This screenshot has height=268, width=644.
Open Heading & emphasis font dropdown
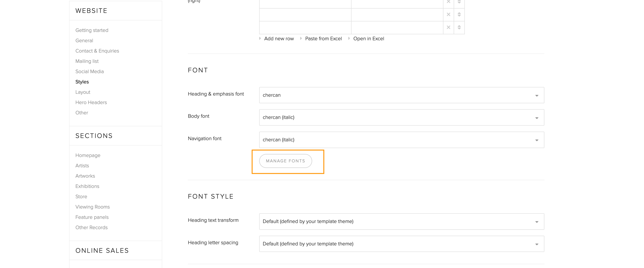pos(401,95)
